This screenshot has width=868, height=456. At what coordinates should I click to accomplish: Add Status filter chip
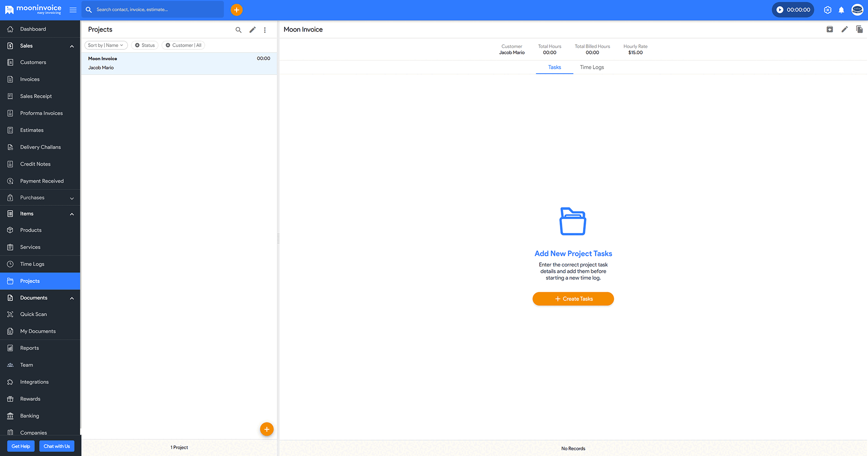pyautogui.click(x=145, y=45)
